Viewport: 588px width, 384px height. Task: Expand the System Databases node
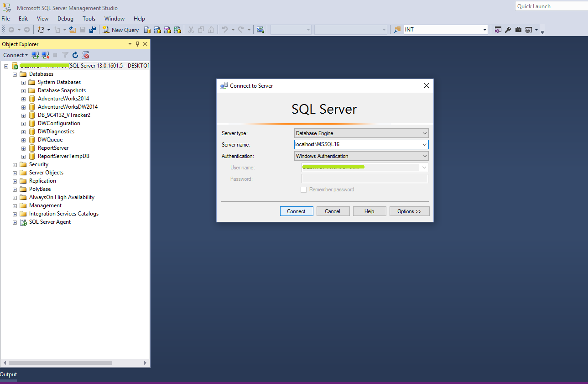[24, 82]
